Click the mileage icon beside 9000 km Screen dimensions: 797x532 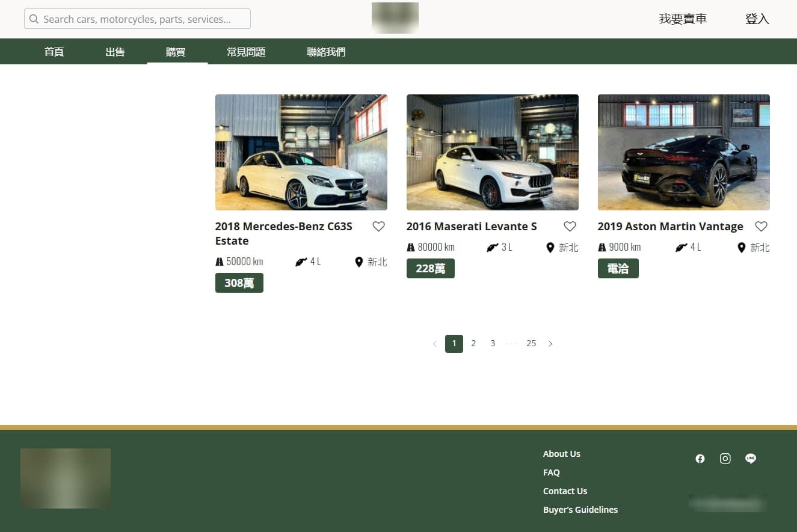pyautogui.click(x=602, y=248)
